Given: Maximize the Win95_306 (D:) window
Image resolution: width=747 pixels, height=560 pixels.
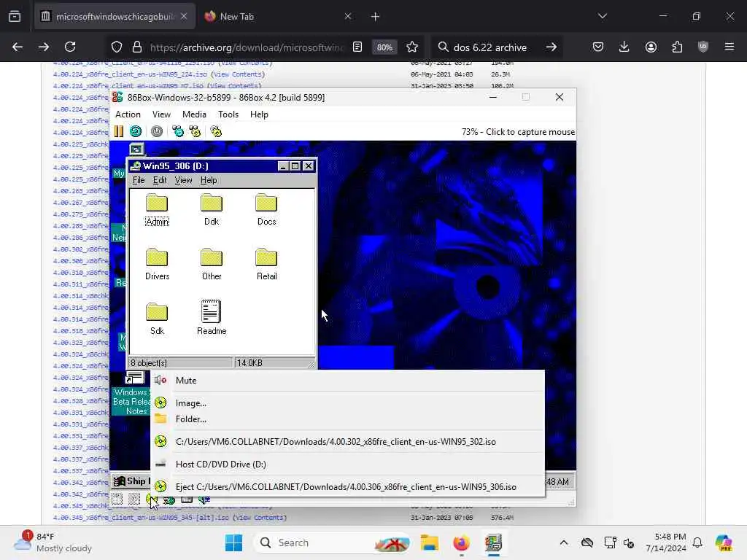Looking at the screenshot, I should 295,166.
